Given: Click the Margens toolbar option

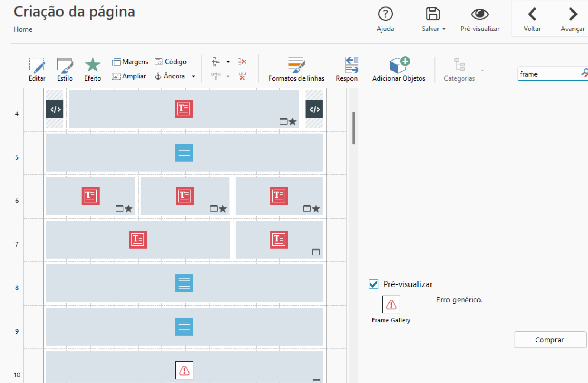Looking at the screenshot, I should click(x=130, y=62).
